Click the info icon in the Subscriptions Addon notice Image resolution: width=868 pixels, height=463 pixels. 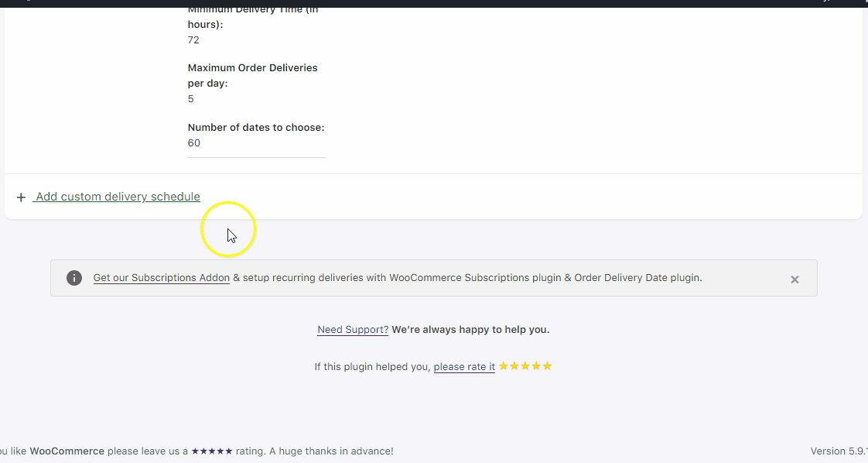[x=74, y=278]
